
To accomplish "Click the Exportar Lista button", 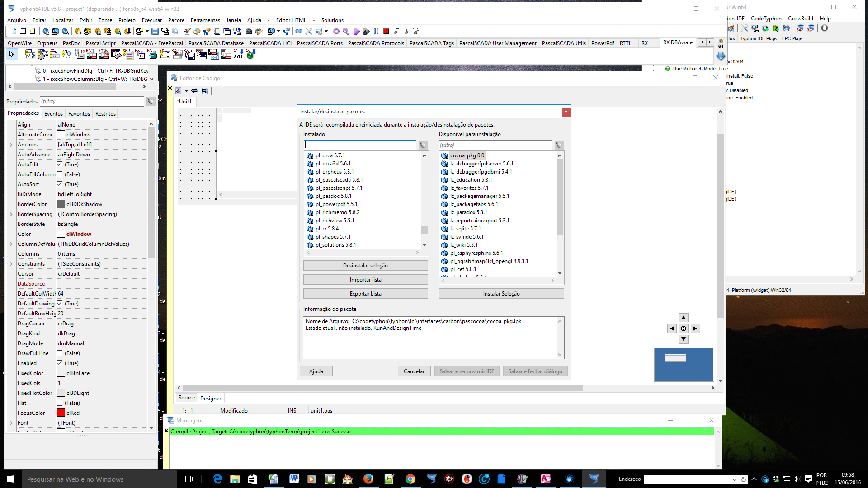I will 365,294.
